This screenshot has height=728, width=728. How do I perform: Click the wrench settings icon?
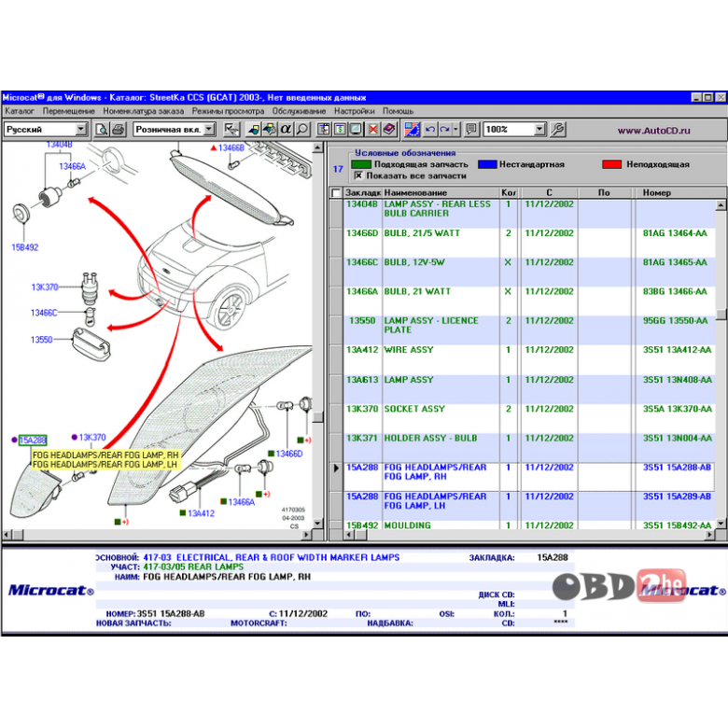pyautogui.click(x=557, y=129)
